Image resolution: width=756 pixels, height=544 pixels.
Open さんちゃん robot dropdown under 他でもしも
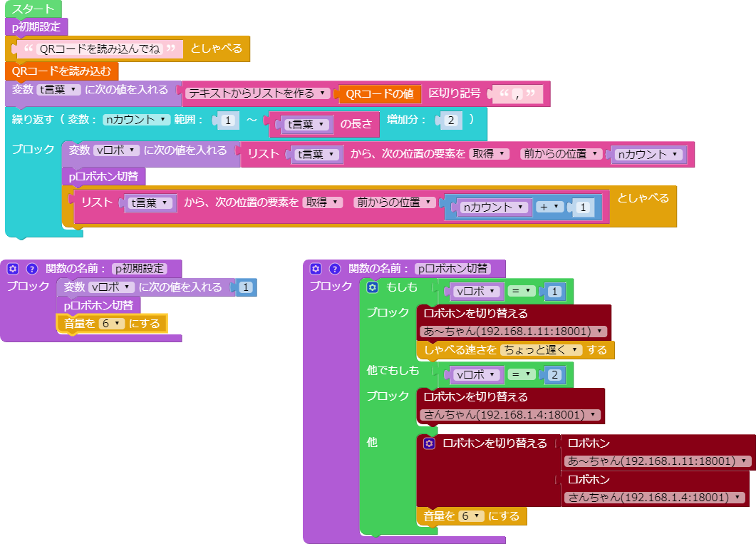click(x=511, y=415)
